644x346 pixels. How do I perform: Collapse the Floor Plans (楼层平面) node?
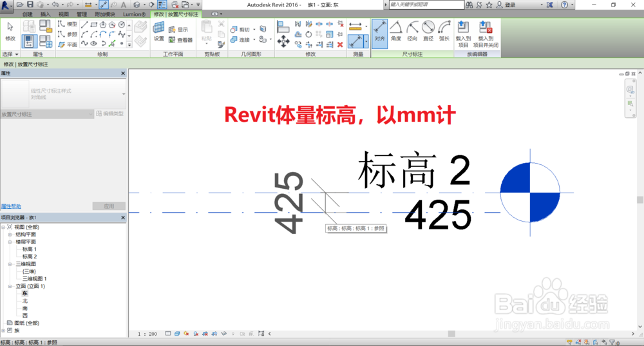(x=10, y=242)
